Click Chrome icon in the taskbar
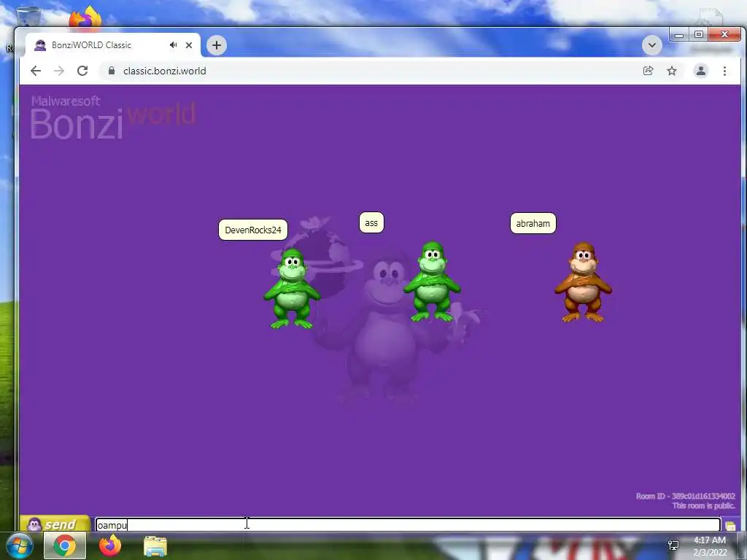The width and height of the screenshot is (747, 560). pyautogui.click(x=65, y=545)
